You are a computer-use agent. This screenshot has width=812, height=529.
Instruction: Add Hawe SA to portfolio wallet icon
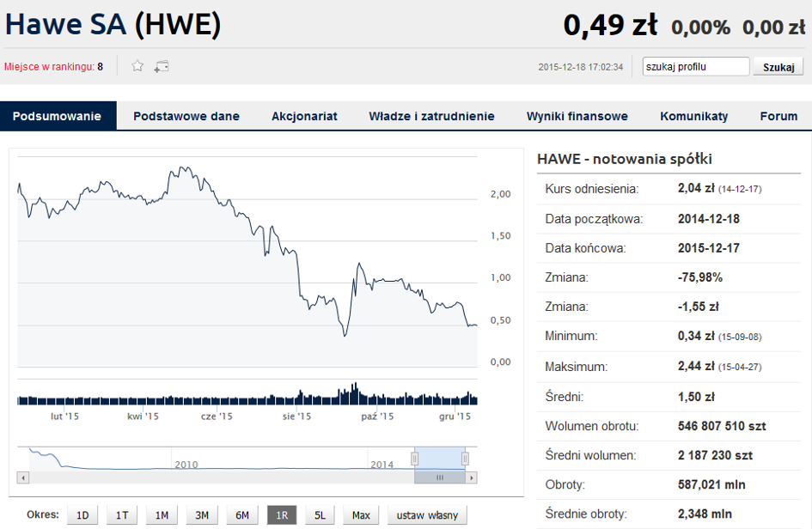click(x=162, y=66)
